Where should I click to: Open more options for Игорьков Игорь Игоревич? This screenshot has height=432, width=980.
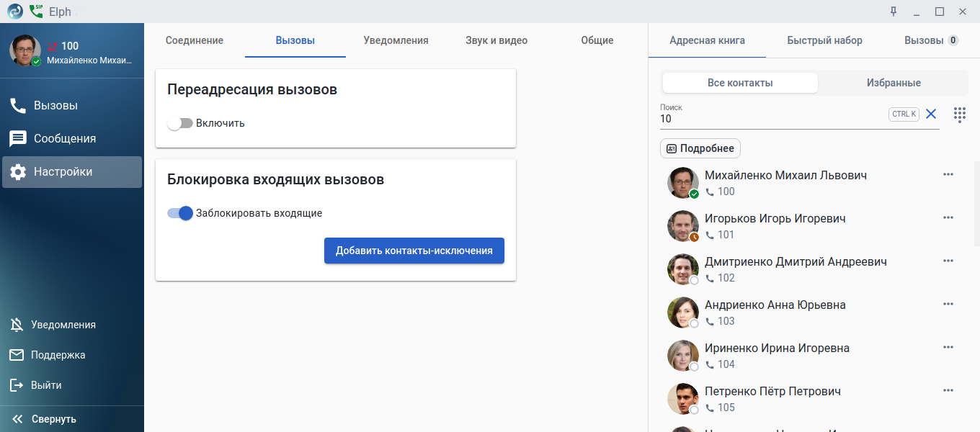click(948, 218)
